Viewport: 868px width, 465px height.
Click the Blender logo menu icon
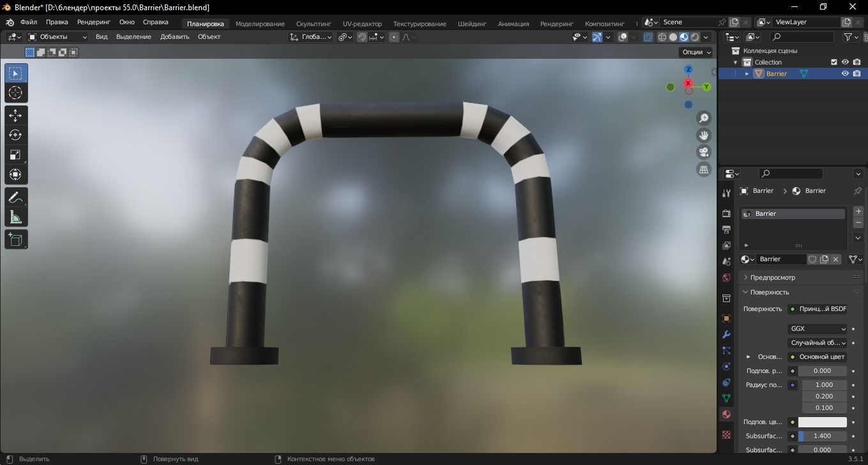tap(10, 22)
